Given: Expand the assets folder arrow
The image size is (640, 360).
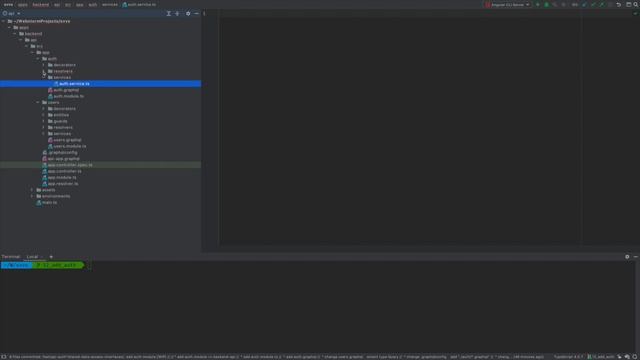Looking at the screenshot, I should point(32,190).
